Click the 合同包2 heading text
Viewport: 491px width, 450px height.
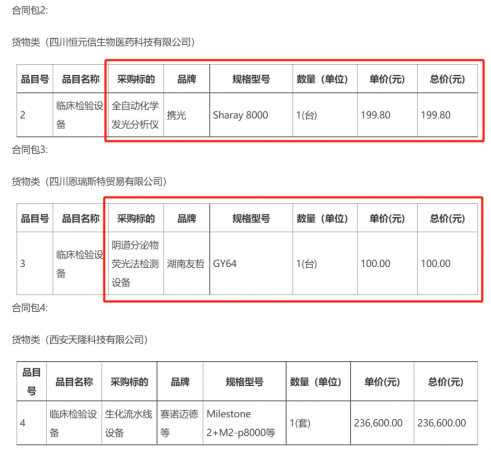point(30,10)
